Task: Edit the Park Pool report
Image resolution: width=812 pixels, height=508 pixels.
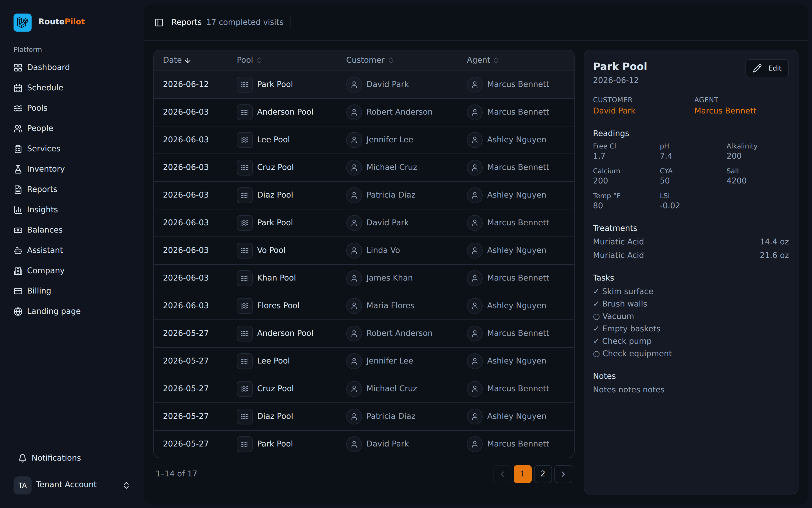Action: [767, 68]
